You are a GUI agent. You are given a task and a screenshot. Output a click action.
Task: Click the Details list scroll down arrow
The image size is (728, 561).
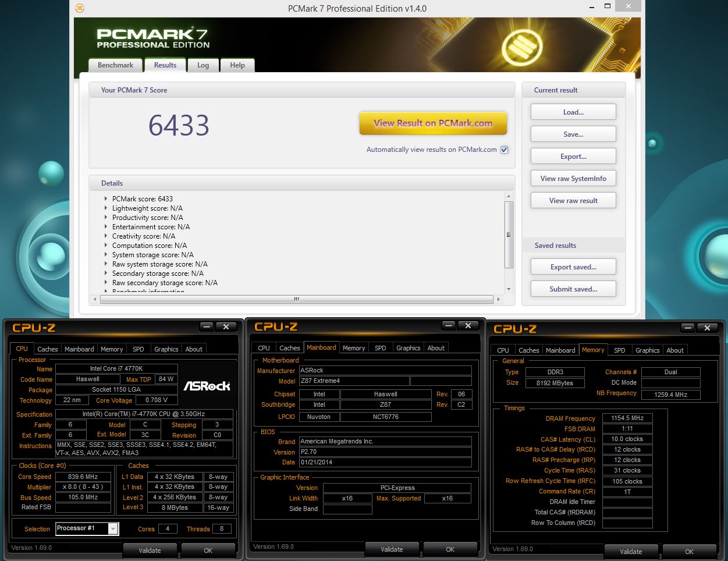pyautogui.click(x=509, y=289)
